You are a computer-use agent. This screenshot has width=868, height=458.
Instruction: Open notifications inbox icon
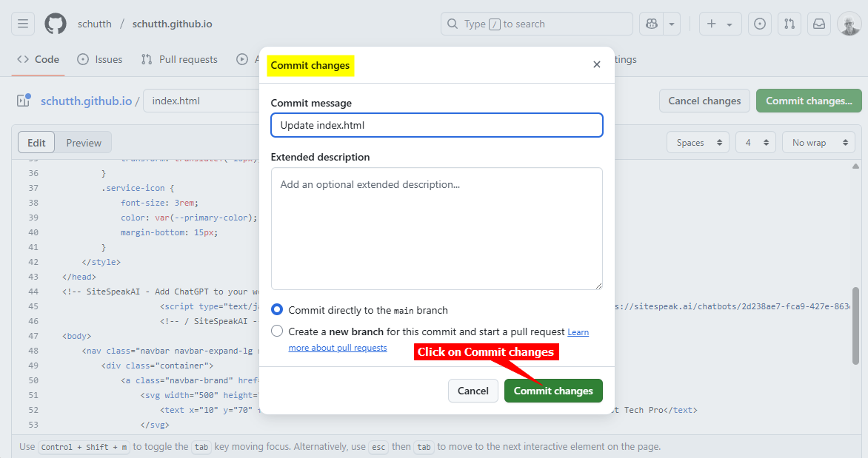coord(818,24)
